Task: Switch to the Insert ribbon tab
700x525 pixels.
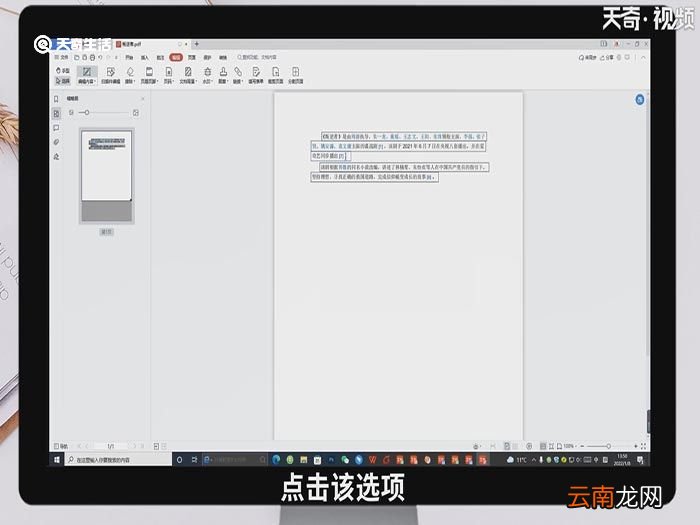Action: click(x=145, y=58)
